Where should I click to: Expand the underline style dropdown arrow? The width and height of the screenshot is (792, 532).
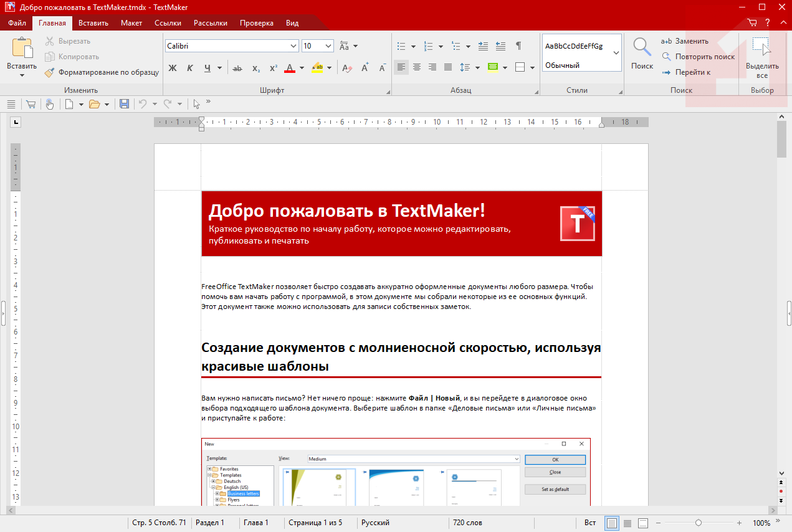coord(220,68)
